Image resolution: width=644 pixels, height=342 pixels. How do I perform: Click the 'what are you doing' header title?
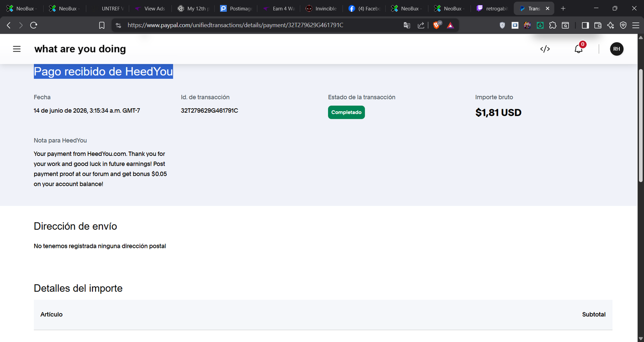[80, 49]
